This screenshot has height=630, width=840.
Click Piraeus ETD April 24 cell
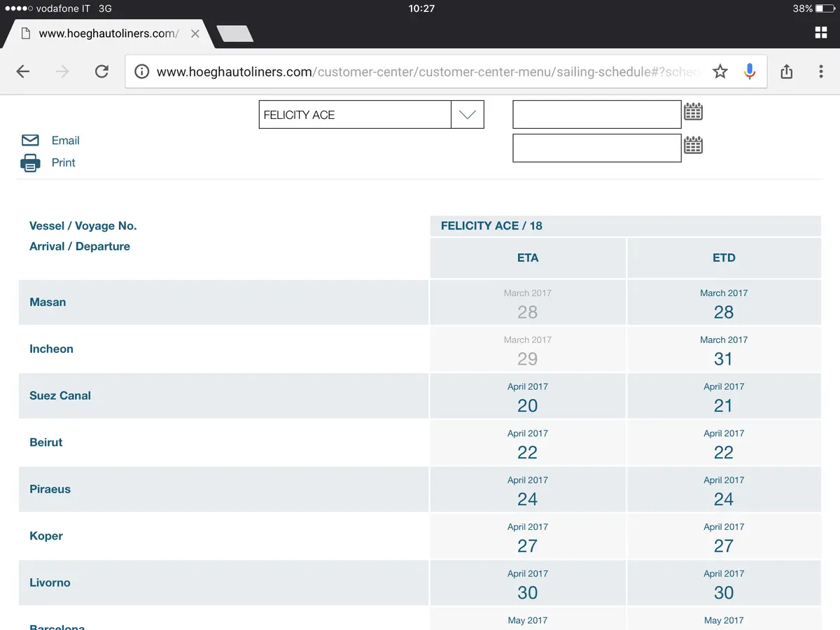click(x=724, y=490)
